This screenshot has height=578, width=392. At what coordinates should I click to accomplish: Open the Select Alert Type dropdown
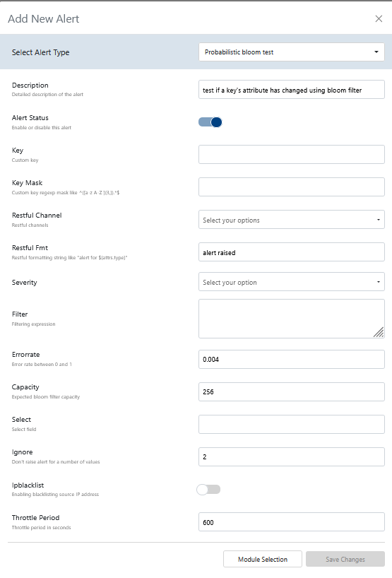(x=292, y=52)
